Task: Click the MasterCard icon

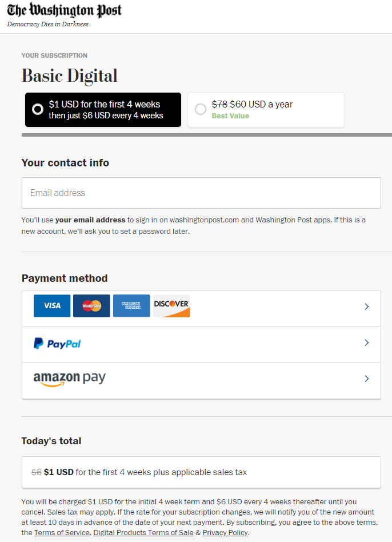Action: pyautogui.click(x=91, y=305)
